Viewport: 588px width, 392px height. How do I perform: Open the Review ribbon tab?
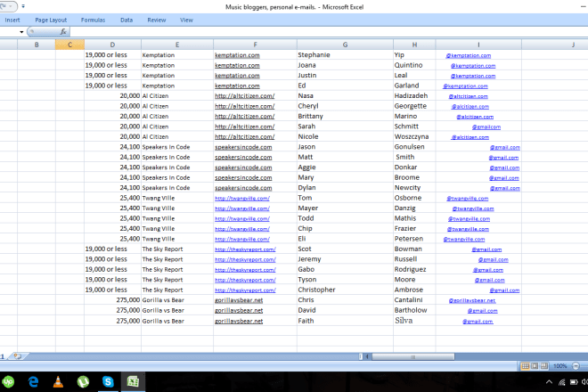(x=157, y=20)
